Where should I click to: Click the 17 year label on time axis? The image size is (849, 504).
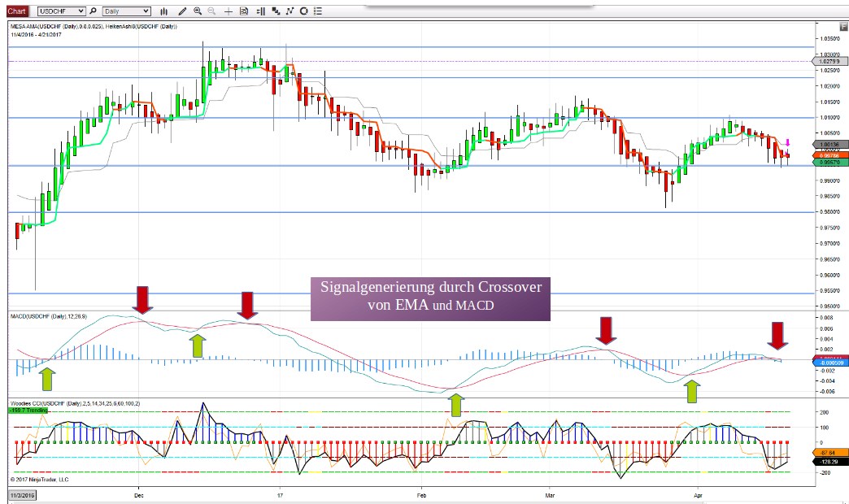(x=280, y=495)
